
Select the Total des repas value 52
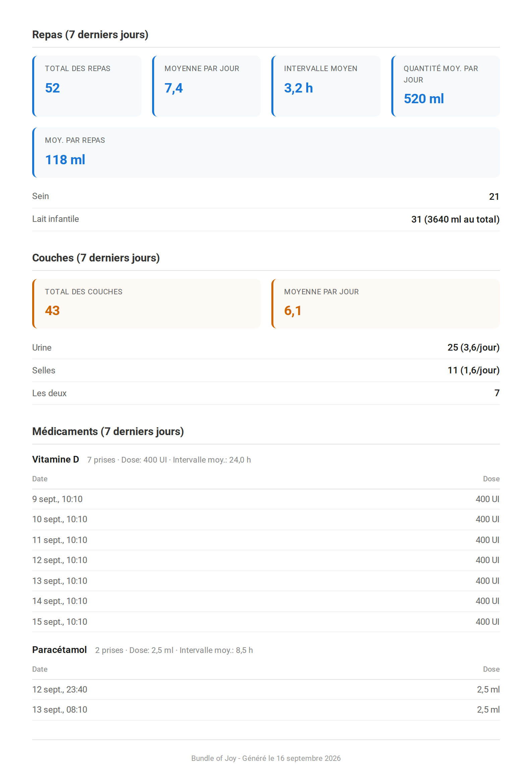(x=52, y=88)
